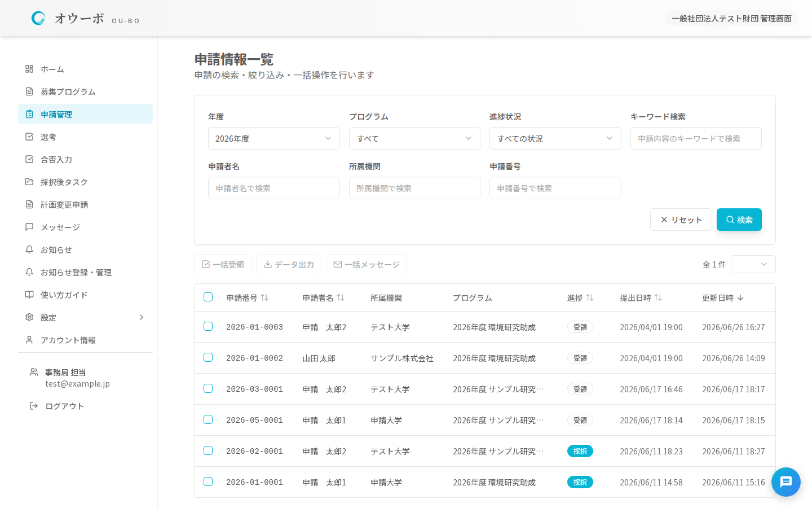Click the 使い方ガイド book icon

29,295
